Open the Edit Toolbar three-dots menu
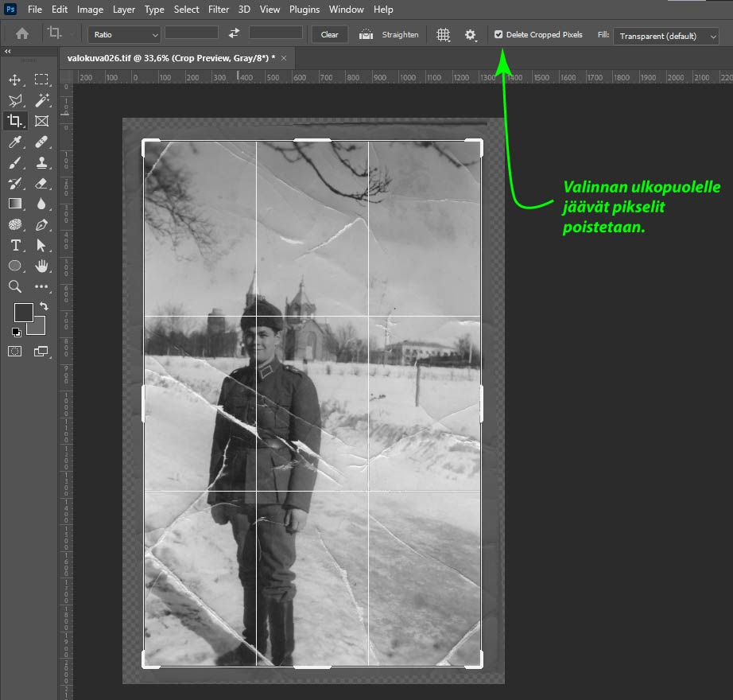Image resolution: width=733 pixels, height=700 pixels. [x=41, y=286]
